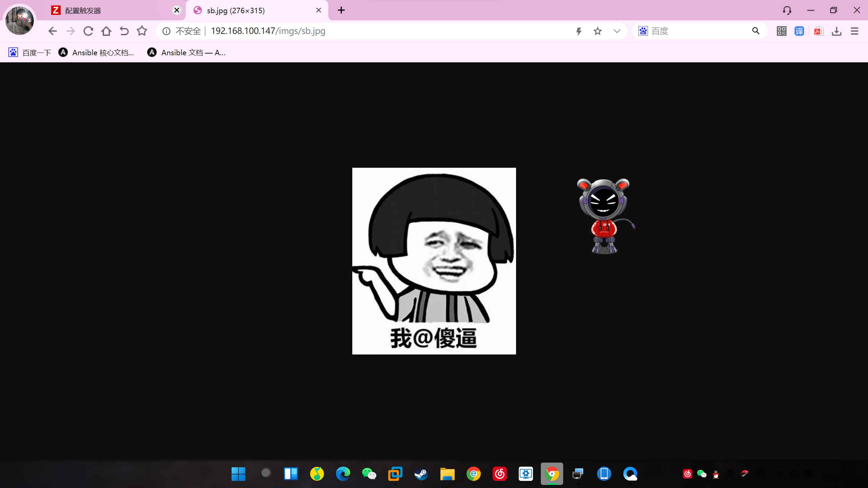
Task: Open the Ansible 核心文档 bookmark
Action: 97,52
